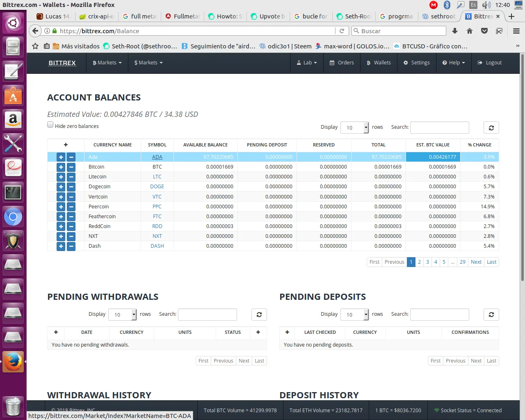Click the withdraw minus icon for Ada

(71, 157)
